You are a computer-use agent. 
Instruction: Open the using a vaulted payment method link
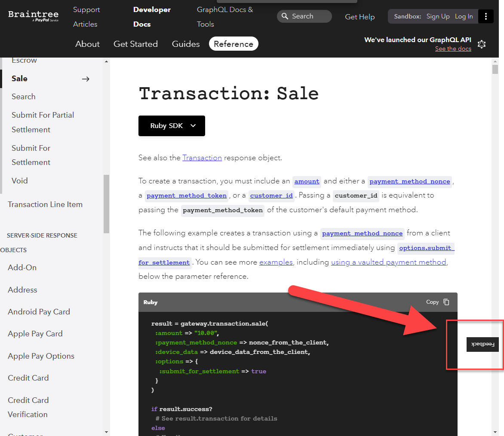point(388,262)
